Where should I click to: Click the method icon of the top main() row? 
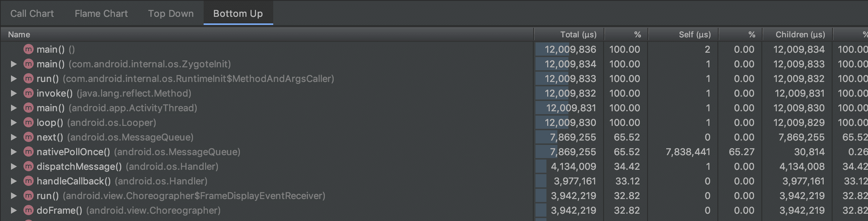point(29,49)
